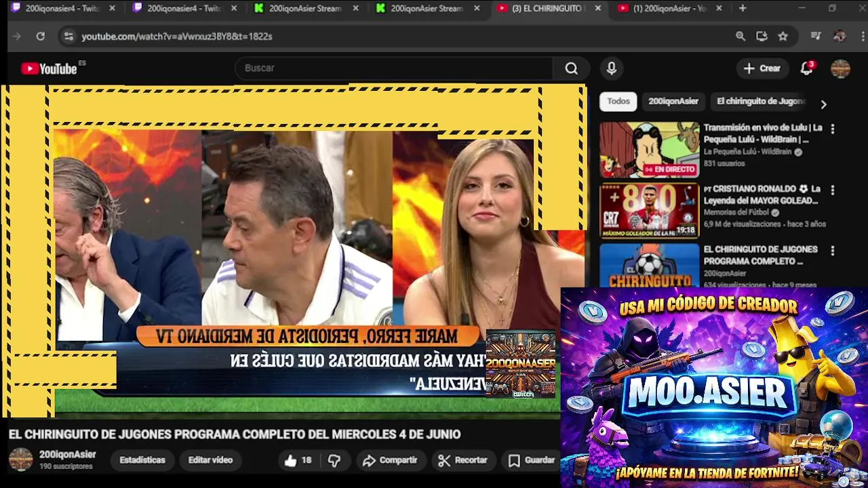Click the Crear button
The height and width of the screenshot is (488, 868).
click(x=762, y=68)
